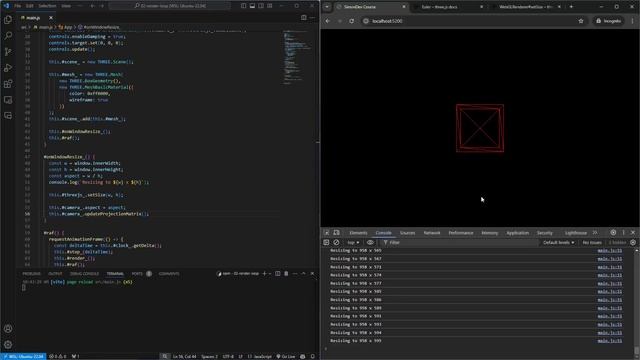
Task: Click the WSL Ubuntu remote status indicator
Action: pyautogui.click(x=23, y=356)
